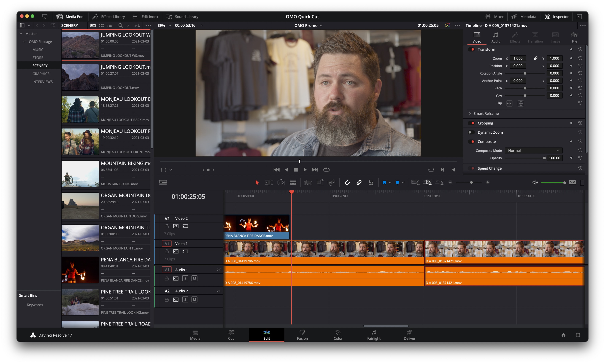Image resolution: width=605 pixels, height=364 pixels.
Task: Mute the monitor speaker icon
Action: pyautogui.click(x=535, y=182)
